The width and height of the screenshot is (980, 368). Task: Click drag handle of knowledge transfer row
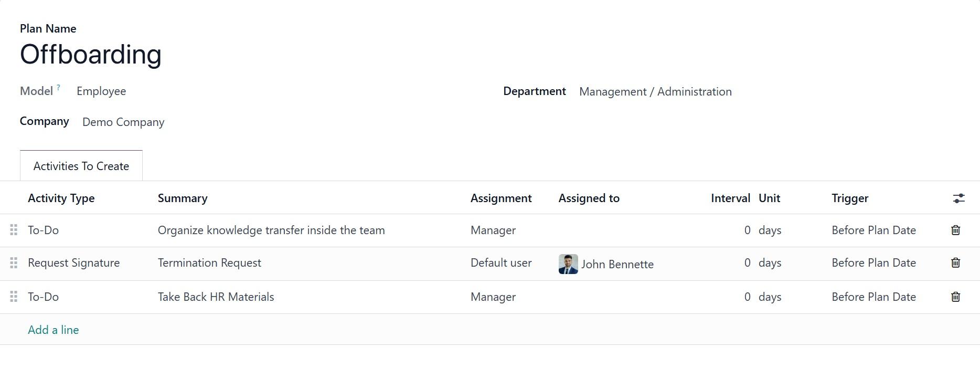click(x=14, y=230)
